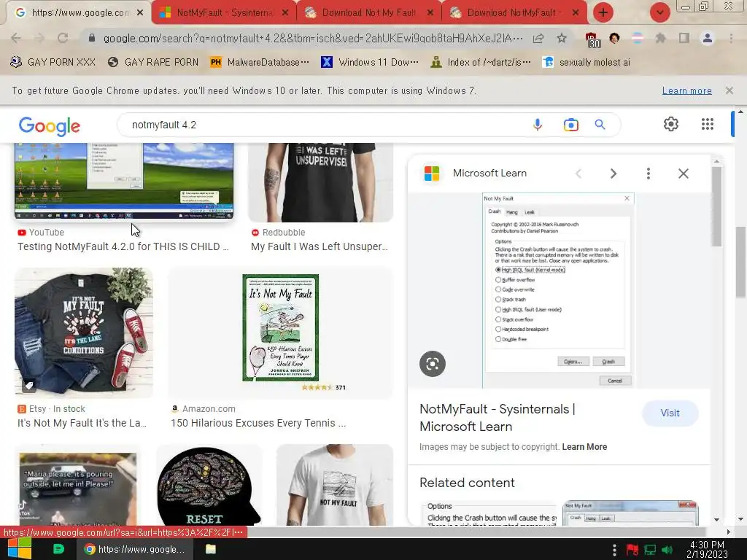Open related content Options image

click(x=488, y=513)
